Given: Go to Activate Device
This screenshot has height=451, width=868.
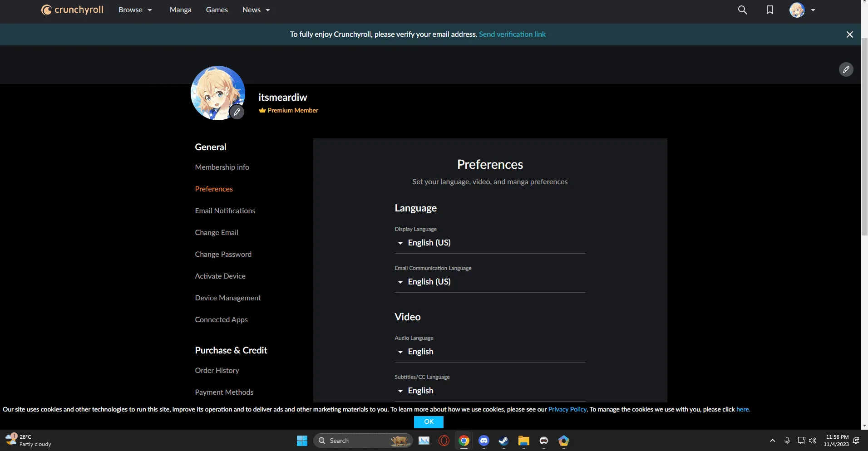Looking at the screenshot, I should click(x=220, y=276).
